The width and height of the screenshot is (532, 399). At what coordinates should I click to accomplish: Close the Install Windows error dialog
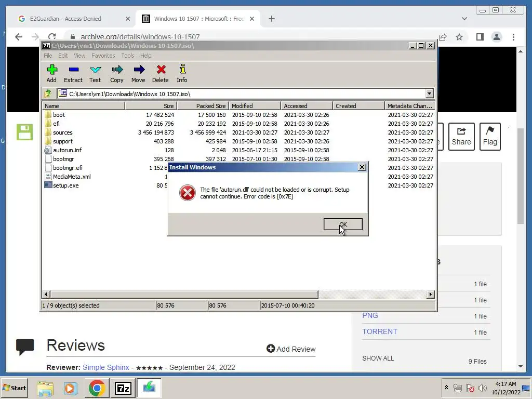point(362,167)
